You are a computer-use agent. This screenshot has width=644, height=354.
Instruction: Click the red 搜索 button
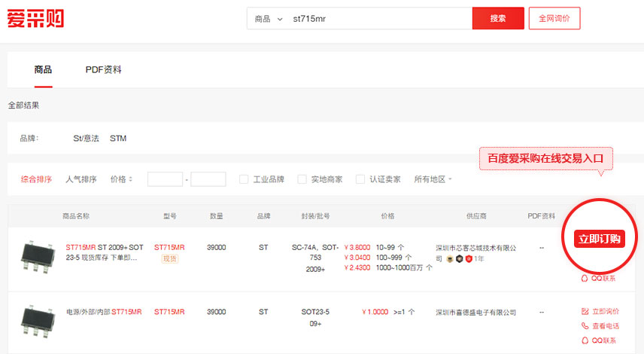(x=498, y=19)
